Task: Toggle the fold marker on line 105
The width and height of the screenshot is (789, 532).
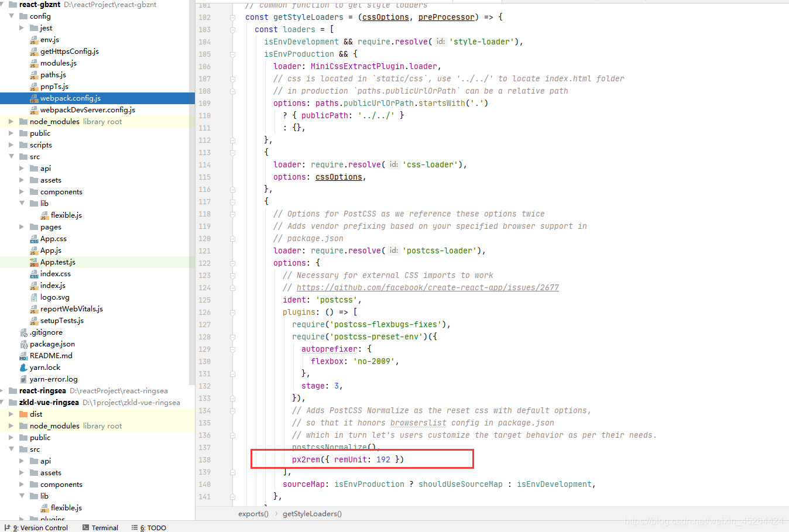Action: [x=232, y=54]
